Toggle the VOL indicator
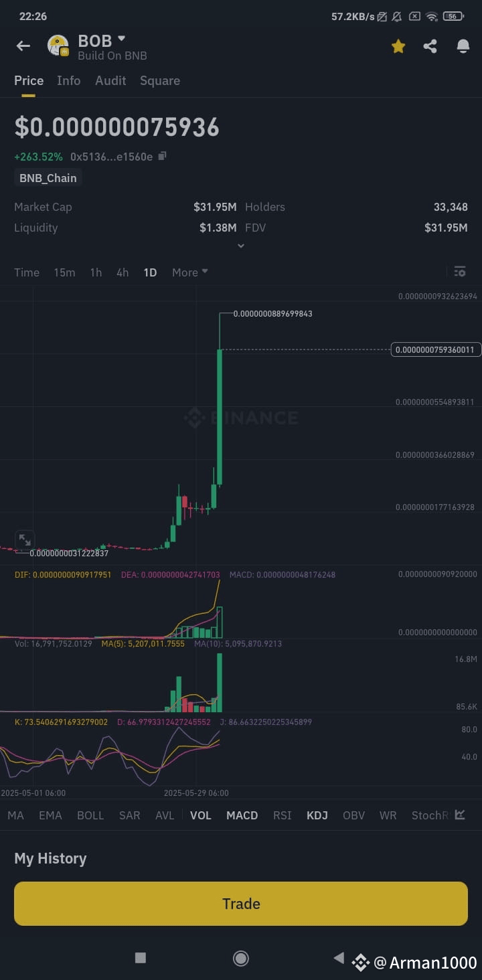482x980 pixels. tap(200, 815)
